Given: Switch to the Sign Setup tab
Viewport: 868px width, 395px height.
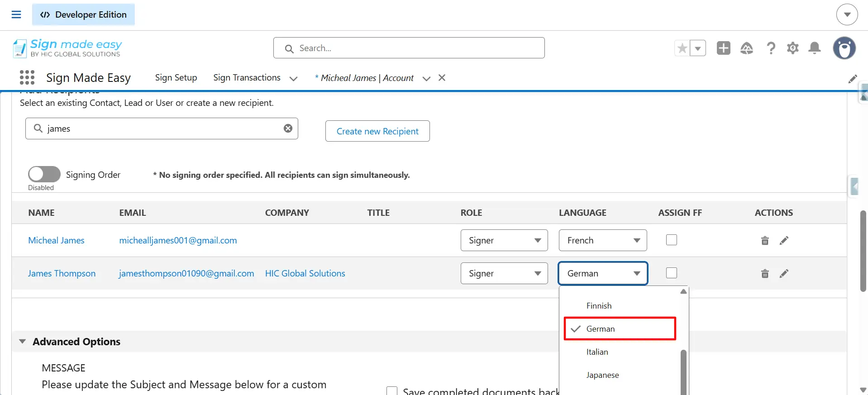Looking at the screenshot, I should coord(176,78).
